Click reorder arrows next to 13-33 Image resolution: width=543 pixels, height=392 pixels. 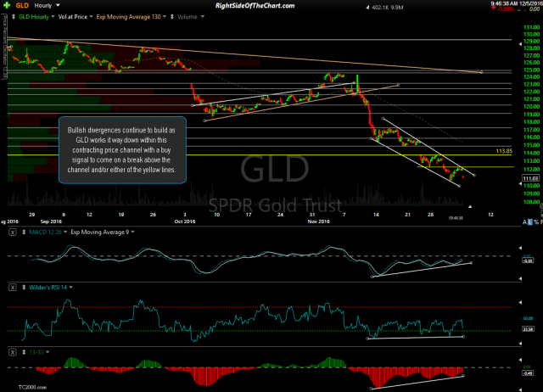24,352
